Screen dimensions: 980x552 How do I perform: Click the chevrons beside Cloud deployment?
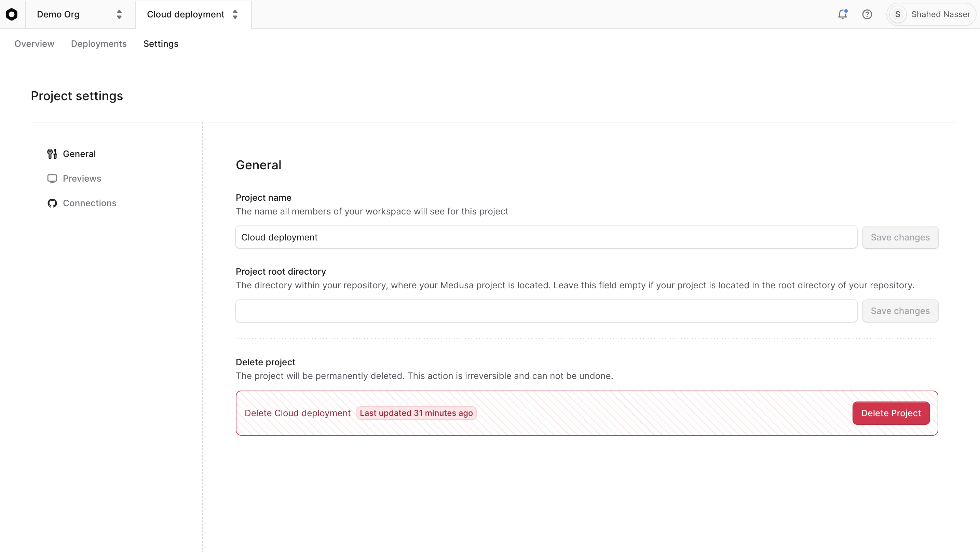pos(235,14)
